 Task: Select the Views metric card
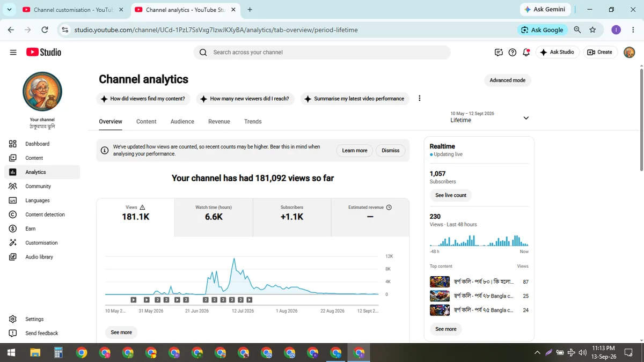pos(135,217)
